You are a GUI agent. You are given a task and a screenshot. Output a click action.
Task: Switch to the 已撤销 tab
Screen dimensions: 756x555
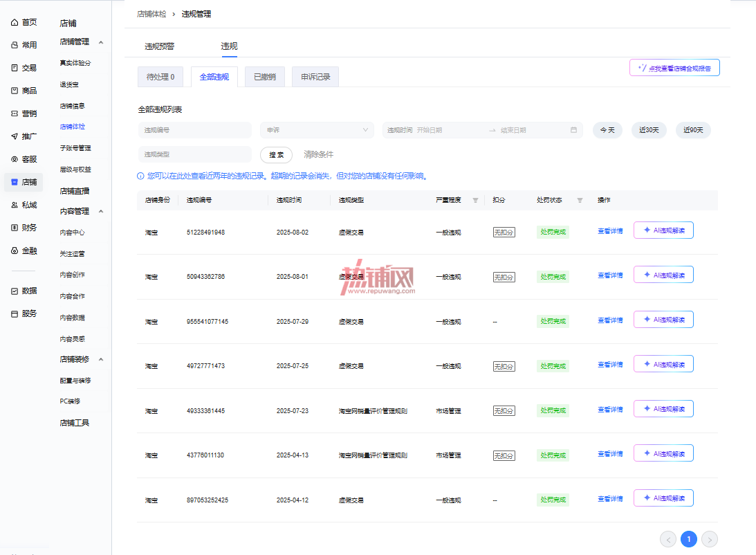pyautogui.click(x=265, y=77)
